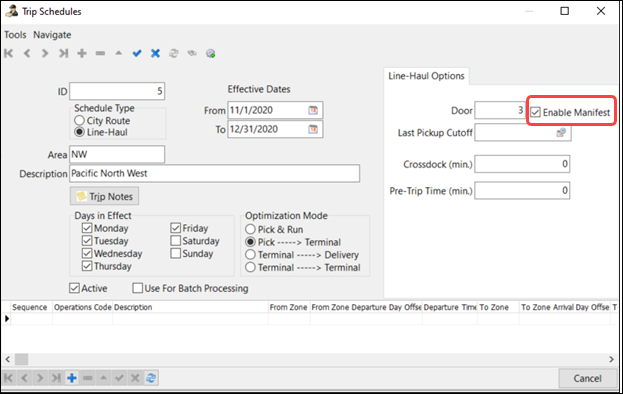The image size is (623, 394).
Task: Go to first record in top navigator
Action: (9, 53)
